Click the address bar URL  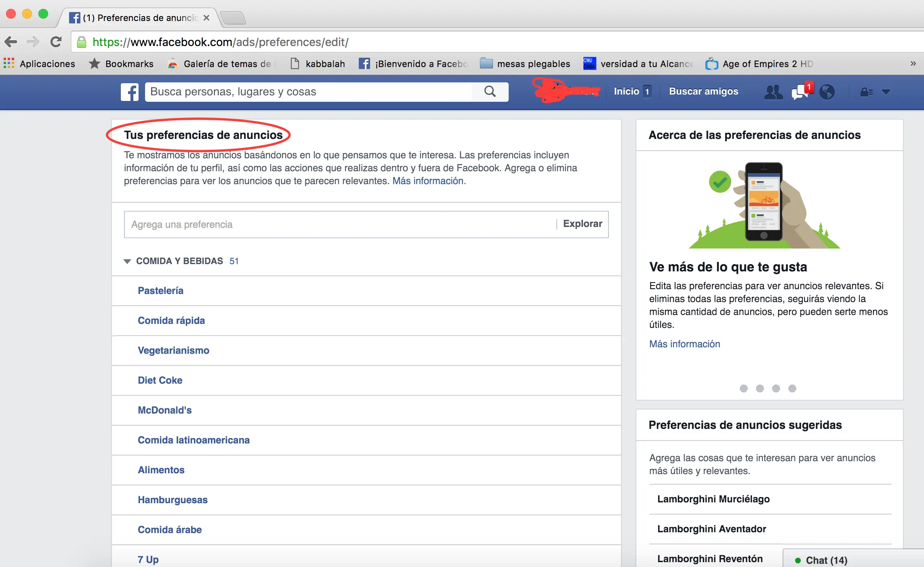220,42
